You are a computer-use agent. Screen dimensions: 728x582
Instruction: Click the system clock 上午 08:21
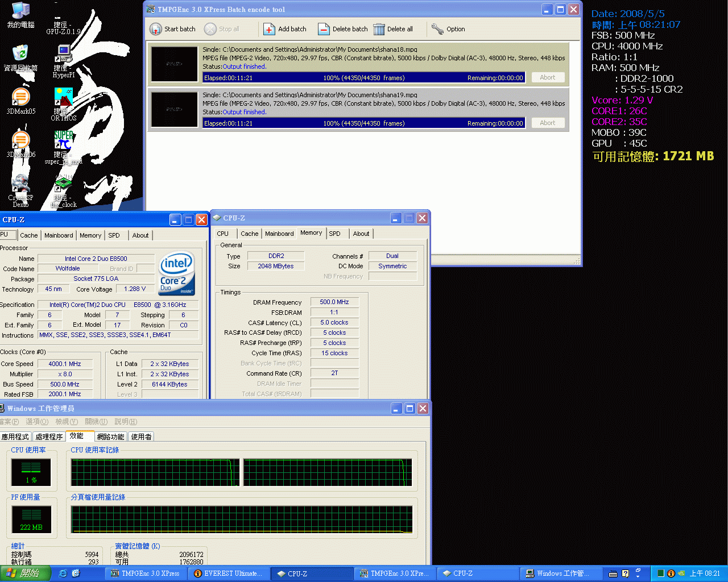click(x=705, y=573)
